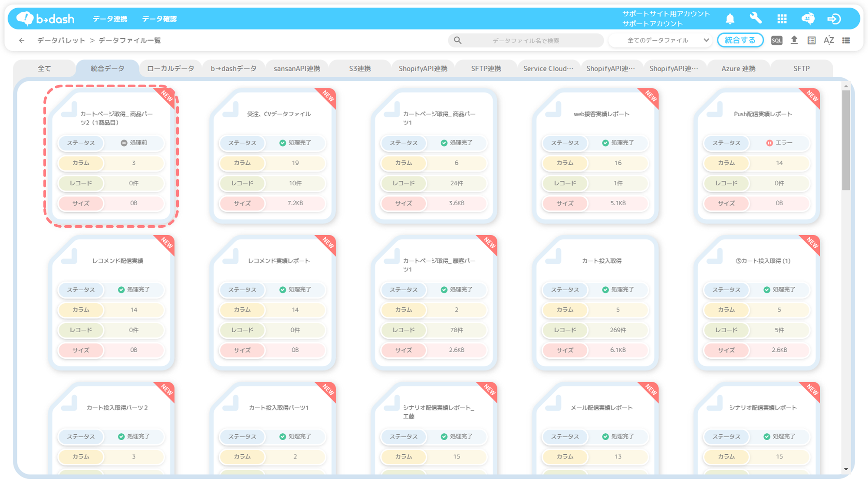Go back with the left arrow icon
Screen dimensions: 868x488
coord(22,40)
